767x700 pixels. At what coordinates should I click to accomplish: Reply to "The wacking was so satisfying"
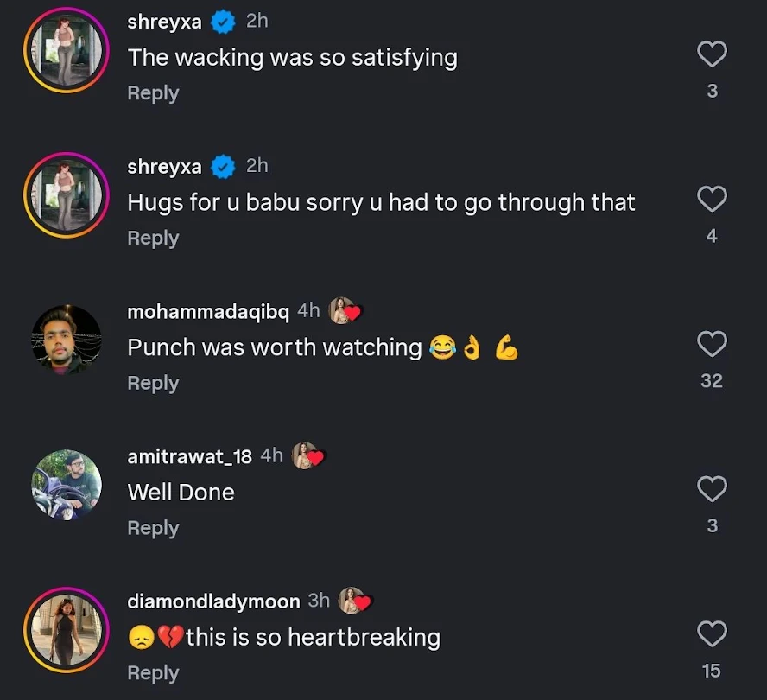pos(153,93)
